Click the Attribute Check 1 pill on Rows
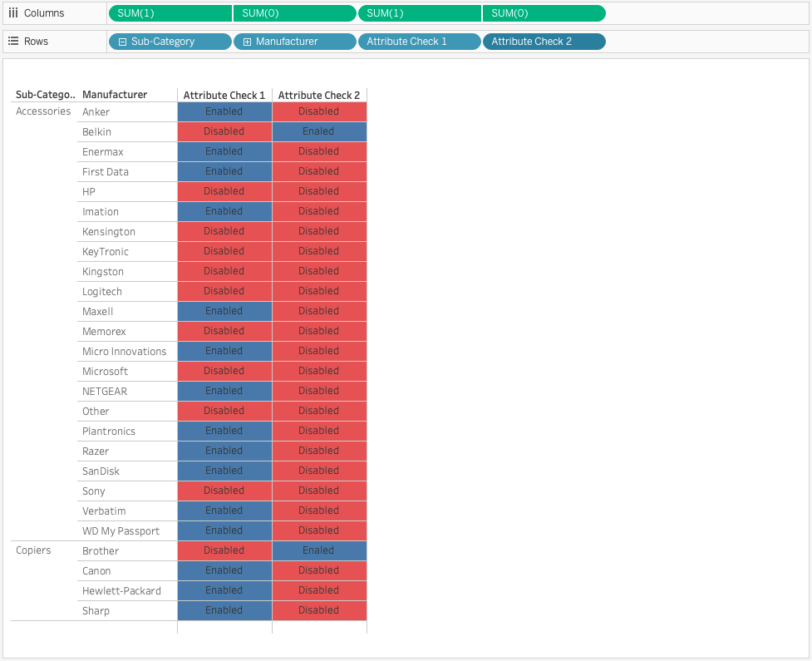Image resolution: width=812 pixels, height=661 pixels. point(419,42)
